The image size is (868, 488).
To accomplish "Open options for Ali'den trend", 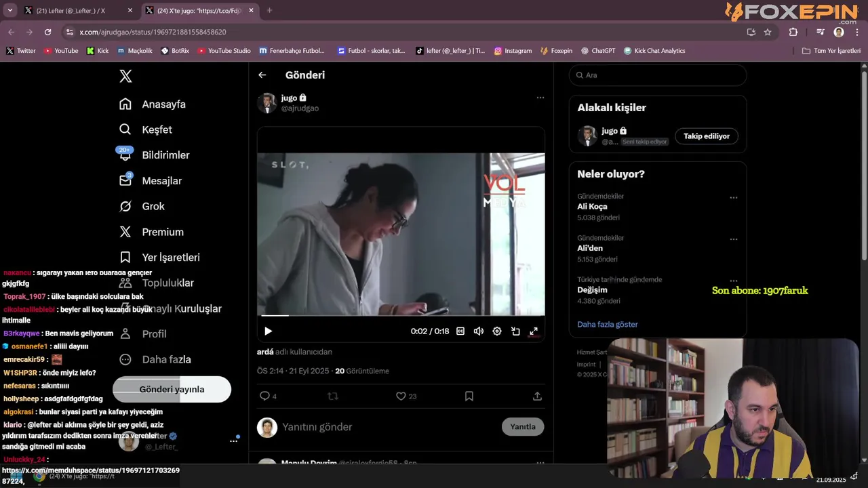I will 733,239.
